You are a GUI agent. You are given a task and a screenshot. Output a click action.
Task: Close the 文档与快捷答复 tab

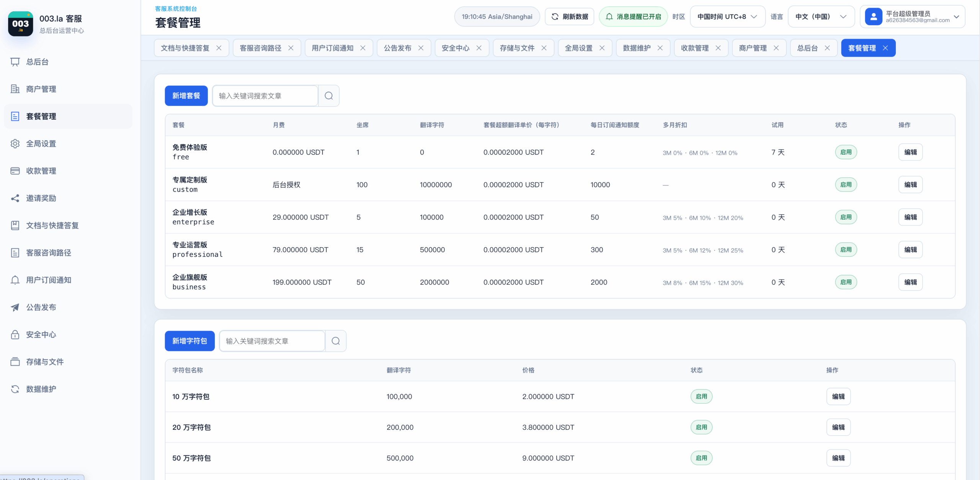pyautogui.click(x=219, y=48)
